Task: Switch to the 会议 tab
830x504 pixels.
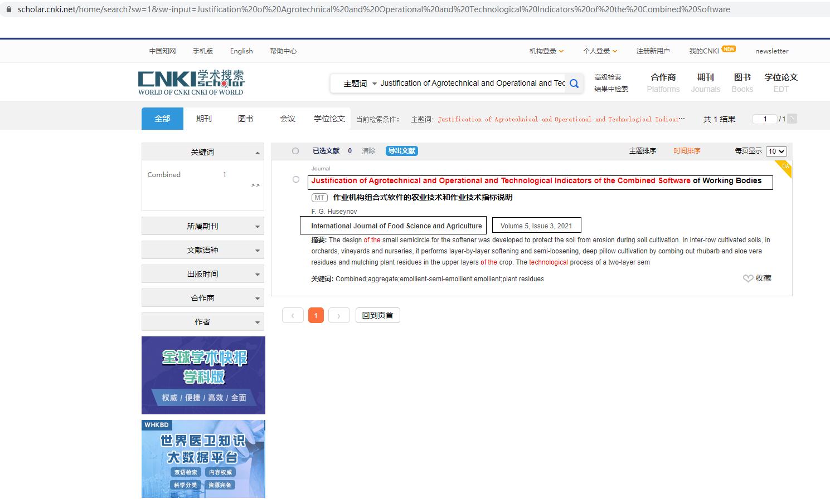Action: tap(288, 119)
